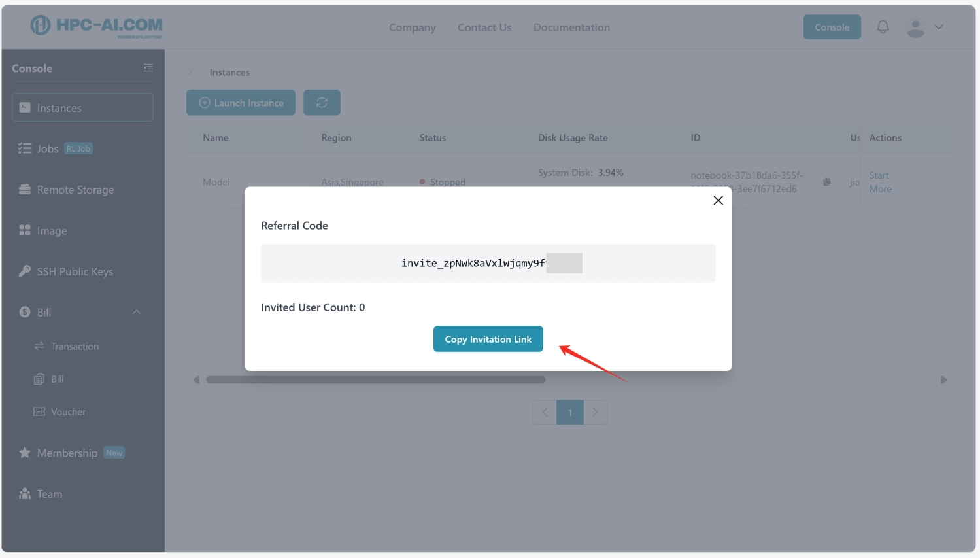
Task: Copy the notebook instance ID
Action: click(827, 182)
